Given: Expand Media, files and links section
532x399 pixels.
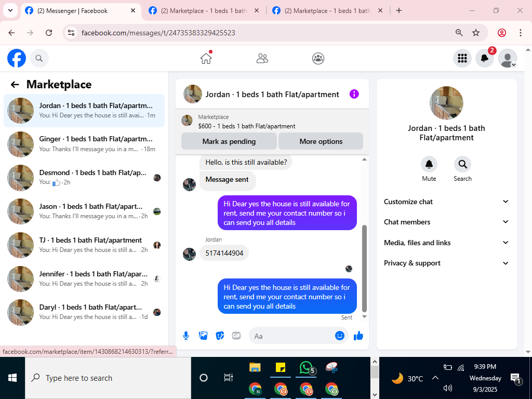Looking at the screenshot, I should (x=446, y=243).
